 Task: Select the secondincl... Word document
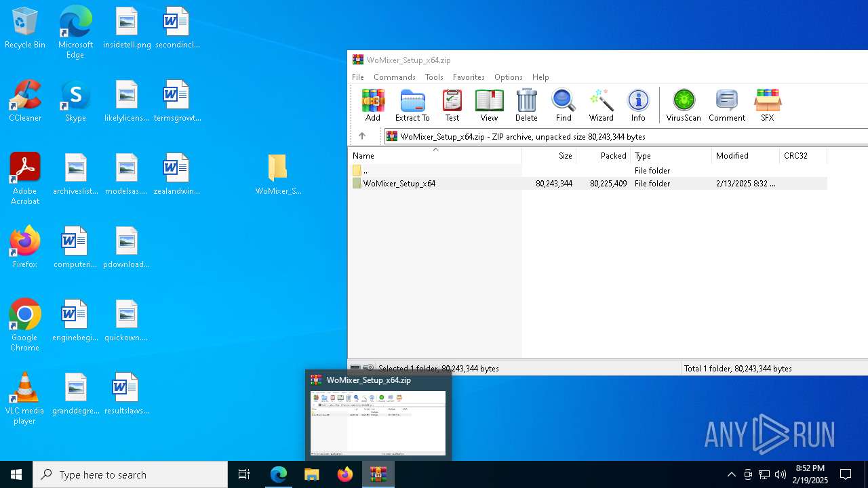coord(177,28)
